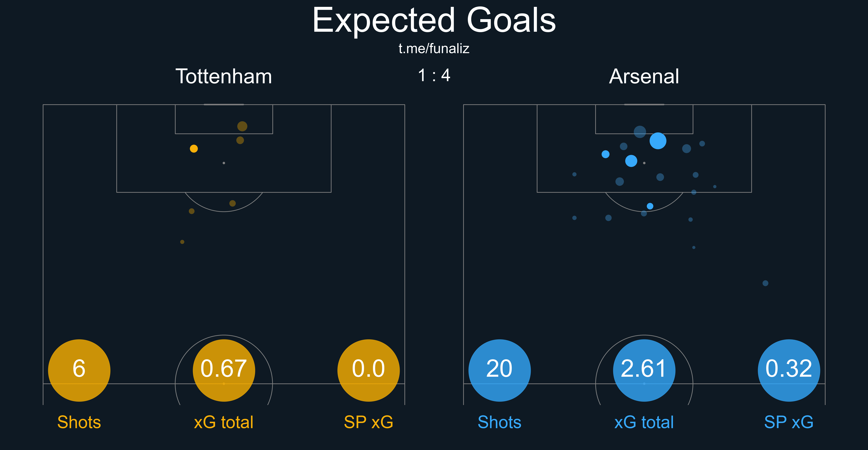The width and height of the screenshot is (868, 450).
Task: Click the orange Shots label under Tottenham
Action: tap(79, 422)
